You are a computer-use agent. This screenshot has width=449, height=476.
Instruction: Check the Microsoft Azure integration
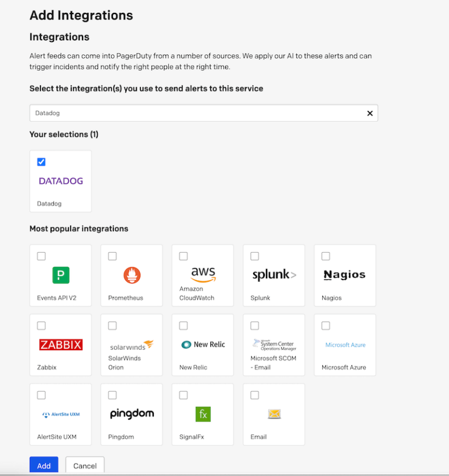point(326,325)
